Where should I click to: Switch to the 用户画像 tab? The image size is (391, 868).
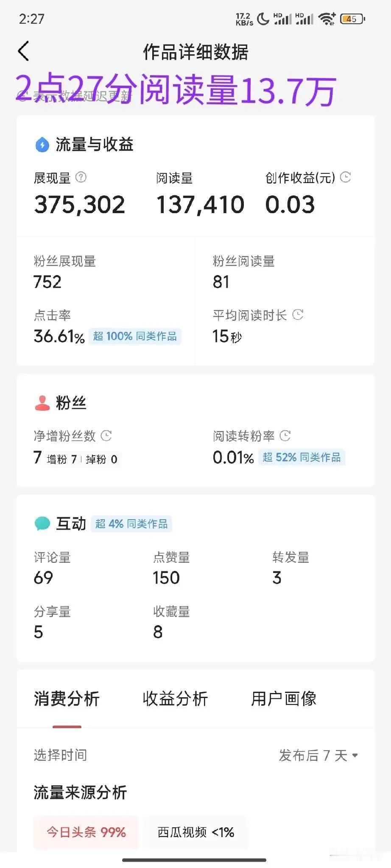(284, 698)
